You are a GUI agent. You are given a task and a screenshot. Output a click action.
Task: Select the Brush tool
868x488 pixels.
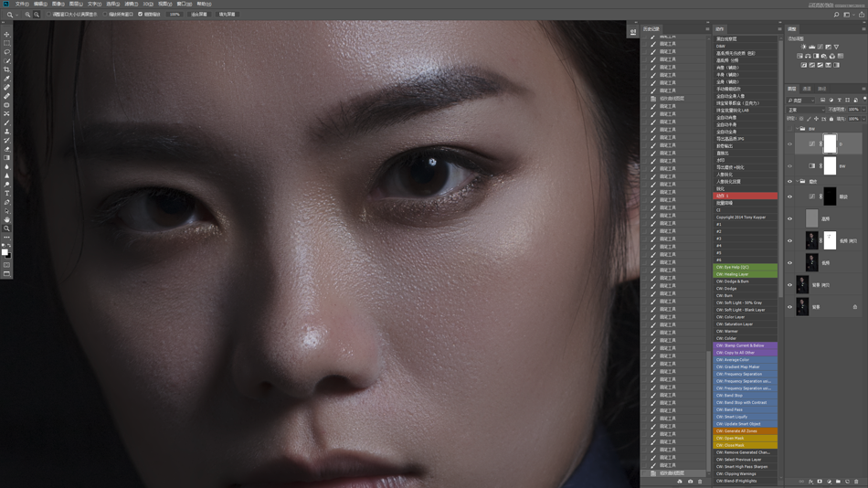(x=6, y=123)
